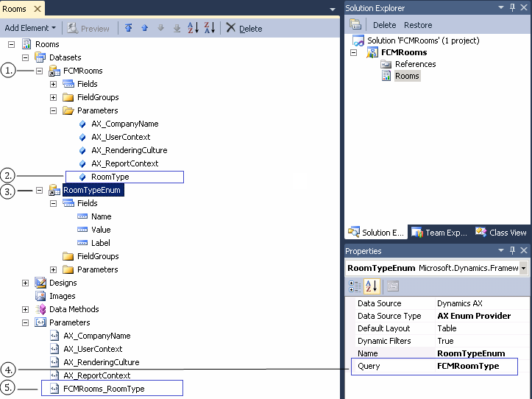Open the Properties object selector dropdown
532x399 pixels.
pyautogui.click(x=523, y=268)
